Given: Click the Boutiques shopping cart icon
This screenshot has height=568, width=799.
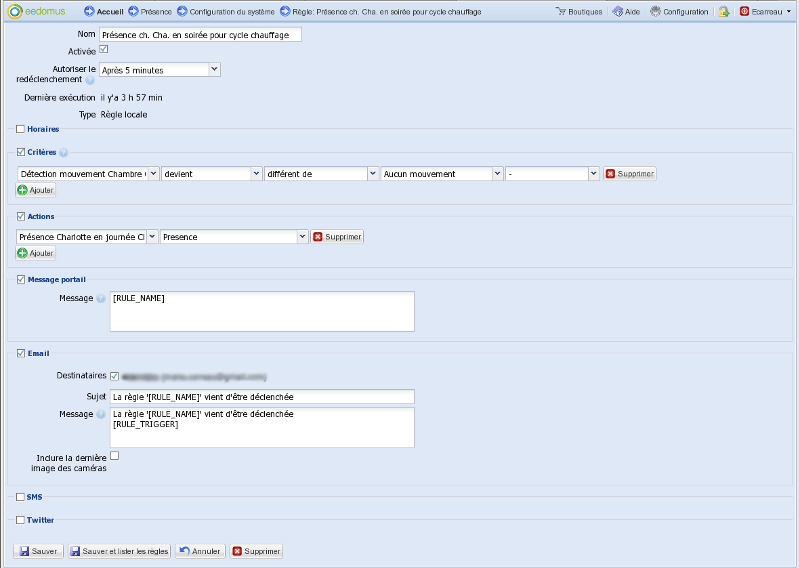Looking at the screenshot, I should 561,12.
